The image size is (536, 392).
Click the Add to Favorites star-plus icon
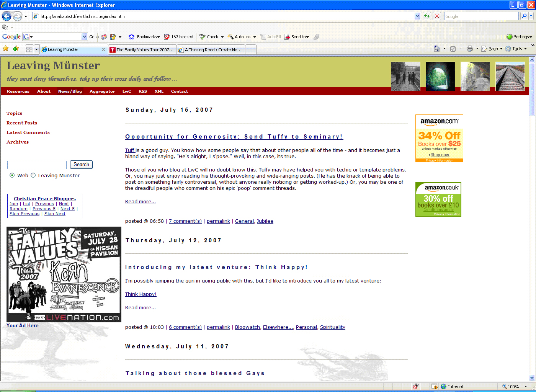tap(16, 49)
